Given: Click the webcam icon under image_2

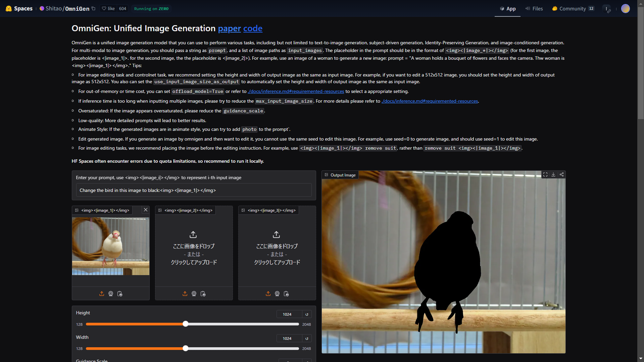Looking at the screenshot, I should pyautogui.click(x=194, y=294).
